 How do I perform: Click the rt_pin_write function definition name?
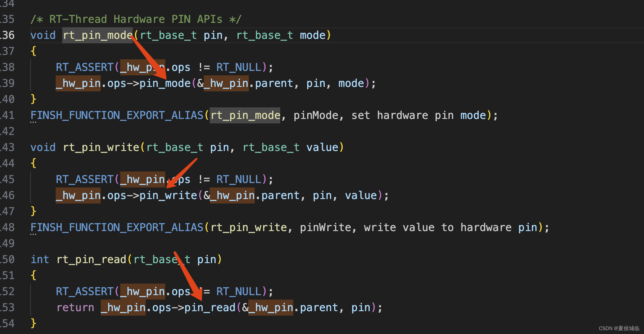click(101, 147)
